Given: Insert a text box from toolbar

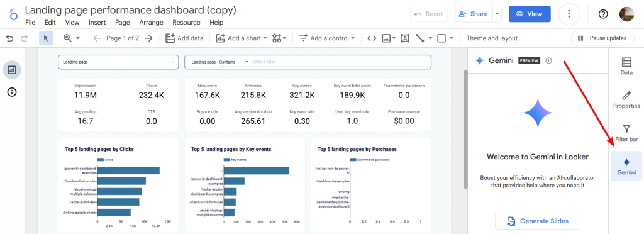Looking at the screenshot, I should click(405, 38).
